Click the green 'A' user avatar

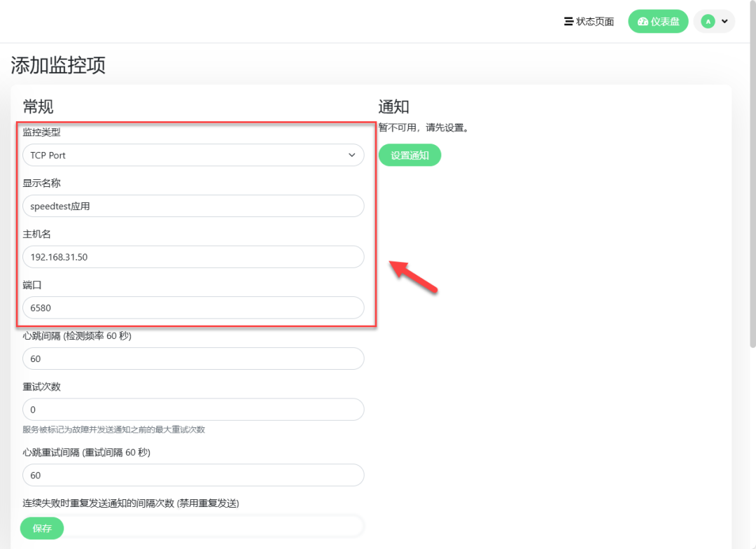click(708, 22)
